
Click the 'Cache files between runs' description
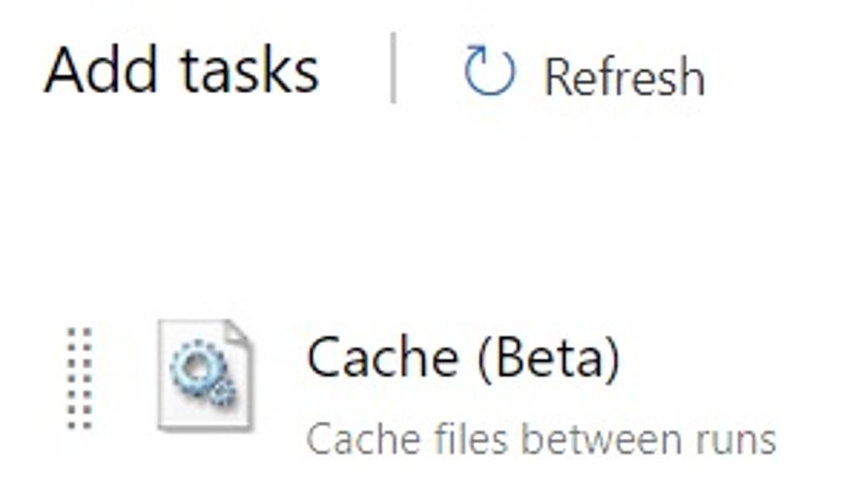541,440
